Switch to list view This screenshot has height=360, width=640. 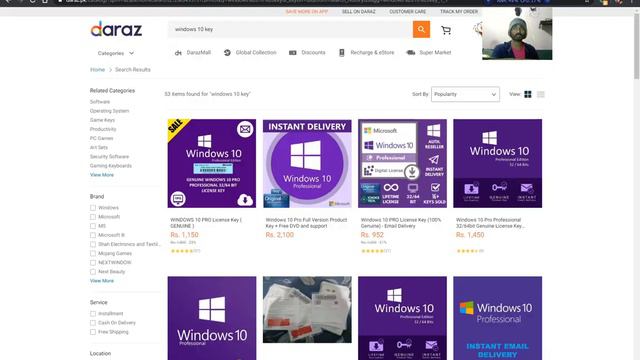541,94
